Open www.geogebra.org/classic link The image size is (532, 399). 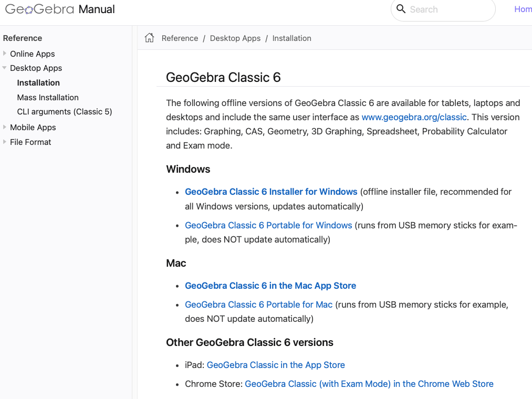(414, 117)
